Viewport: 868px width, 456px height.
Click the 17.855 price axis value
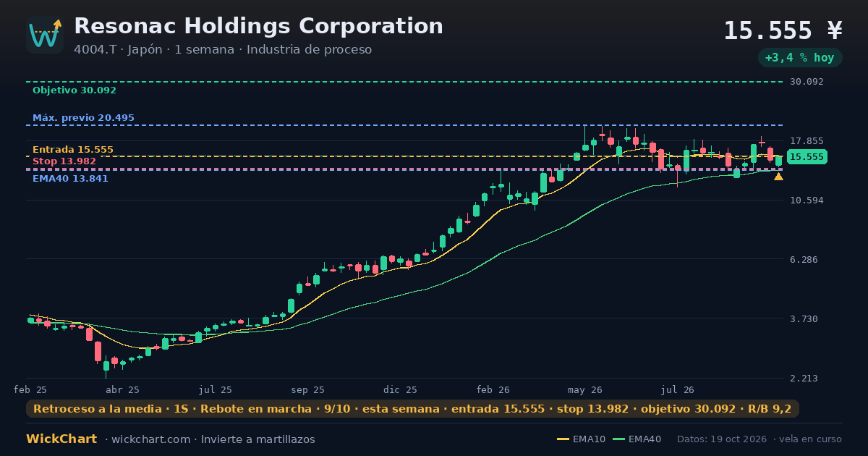(806, 141)
